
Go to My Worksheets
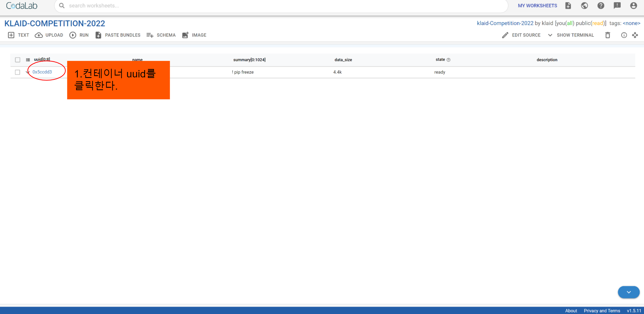pos(537,6)
